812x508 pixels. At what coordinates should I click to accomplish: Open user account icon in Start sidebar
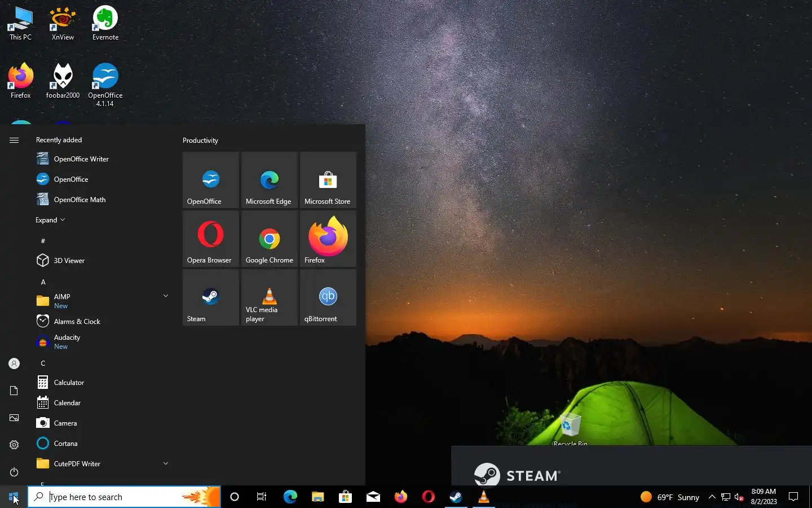coord(14,364)
